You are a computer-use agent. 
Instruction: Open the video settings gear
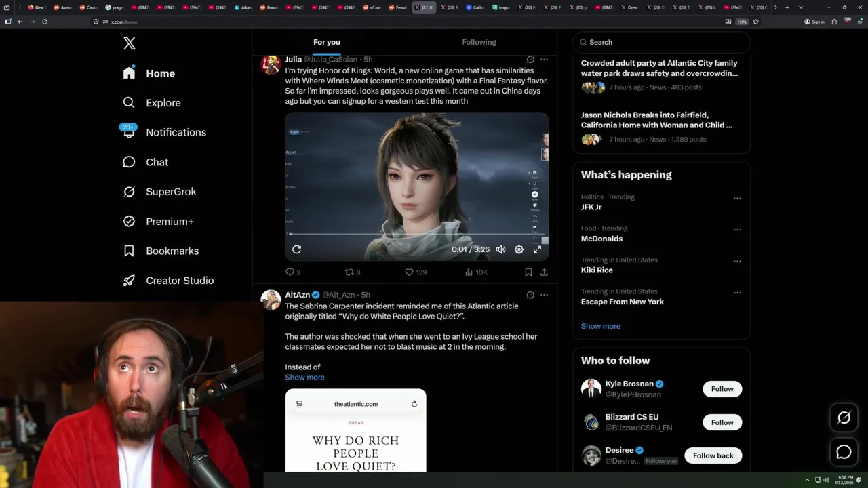tap(519, 249)
